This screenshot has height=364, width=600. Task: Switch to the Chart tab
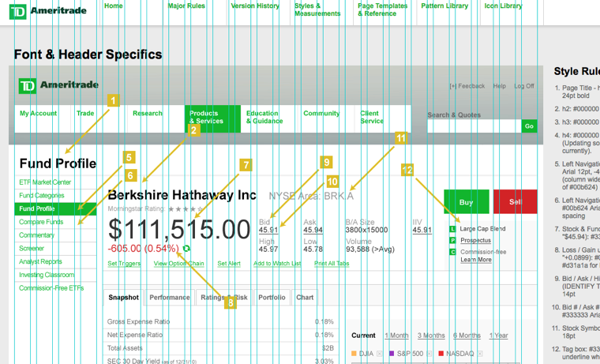tap(305, 298)
